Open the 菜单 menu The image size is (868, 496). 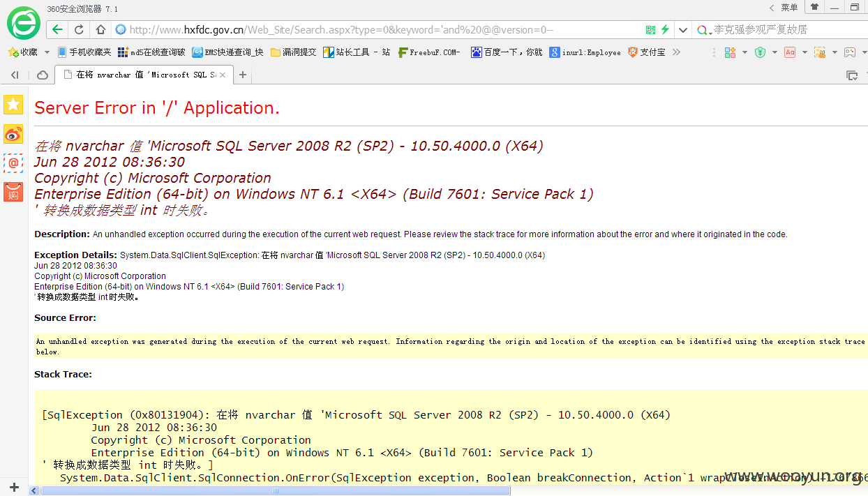pyautogui.click(x=789, y=7)
